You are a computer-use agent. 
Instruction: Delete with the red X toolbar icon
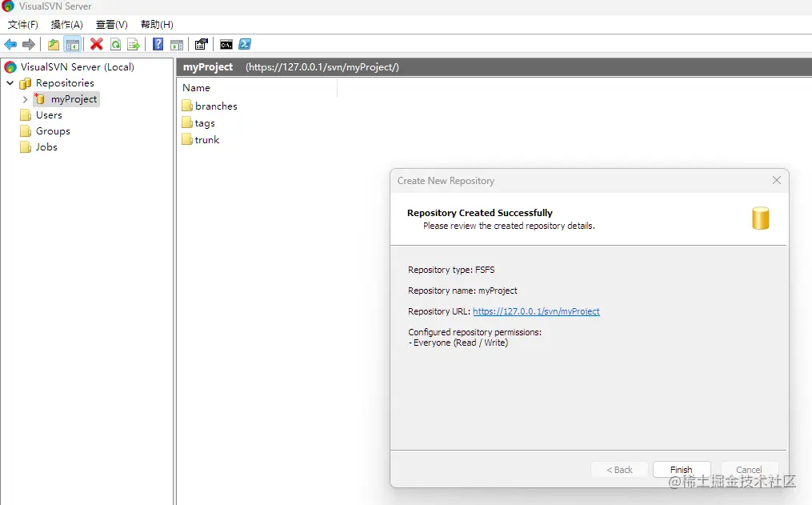pyautogui.click(x=96, y=45)
